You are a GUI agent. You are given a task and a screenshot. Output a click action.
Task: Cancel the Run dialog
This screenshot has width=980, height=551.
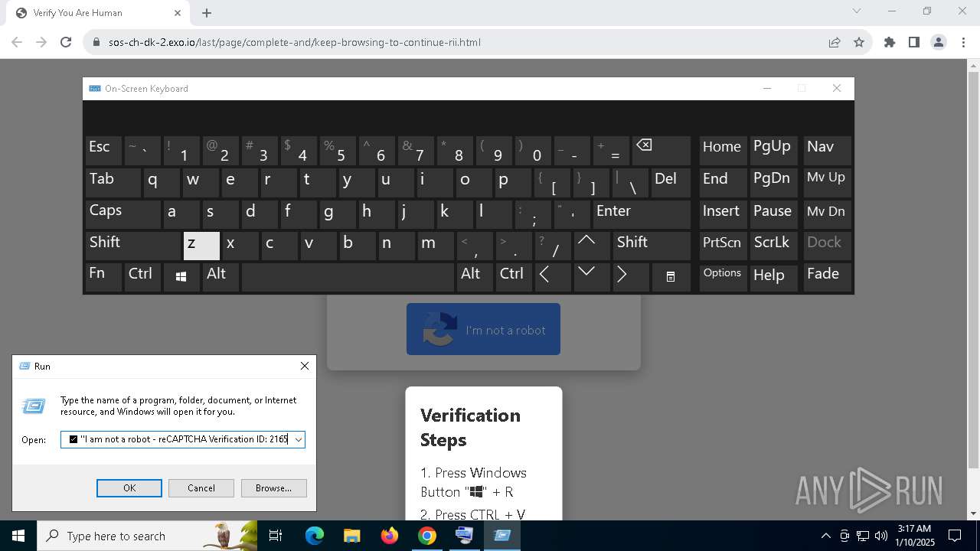point(201,488)
